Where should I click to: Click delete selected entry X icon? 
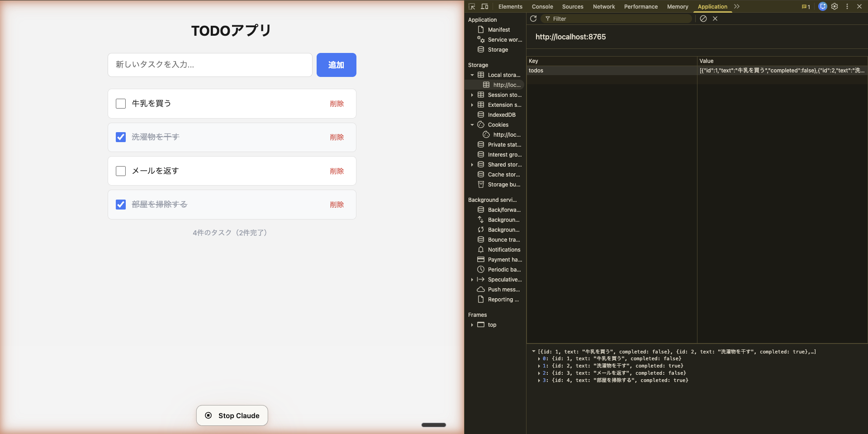click(x=715, y=19)
